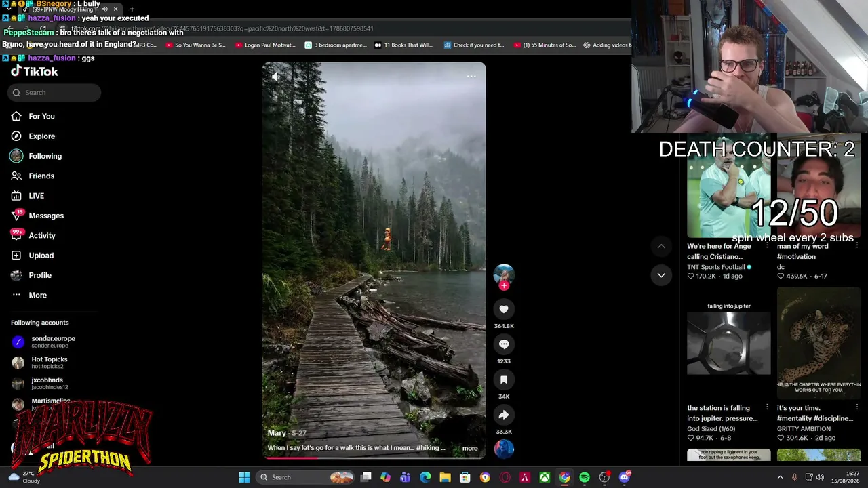Open the sonder.europe following account
This screenshot has width=868, height=488.
(x=53, y=342)
